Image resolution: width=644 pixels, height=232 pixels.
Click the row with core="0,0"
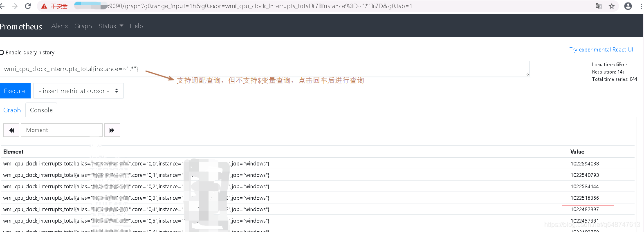318,163
